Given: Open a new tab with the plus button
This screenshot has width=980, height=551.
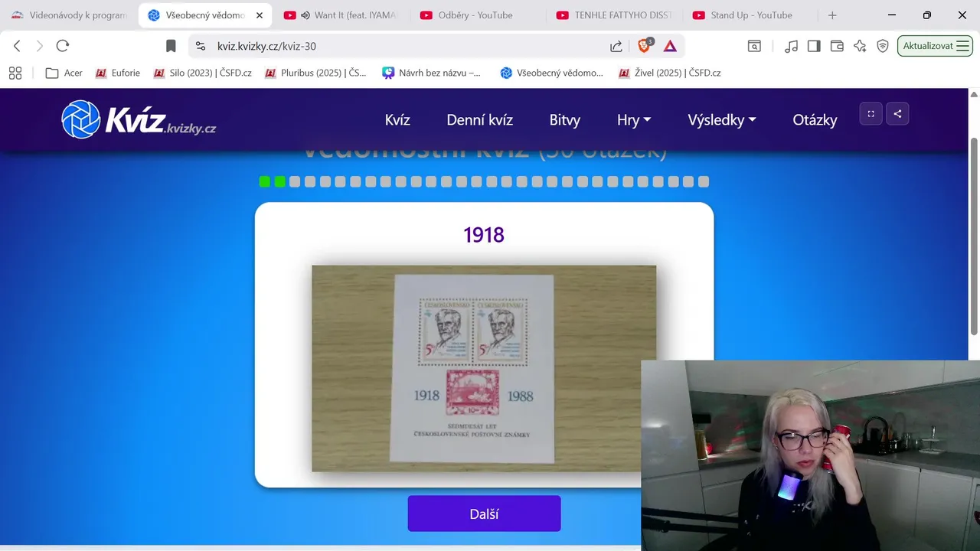Looking at the screenshot, I should tap(832, 15).
